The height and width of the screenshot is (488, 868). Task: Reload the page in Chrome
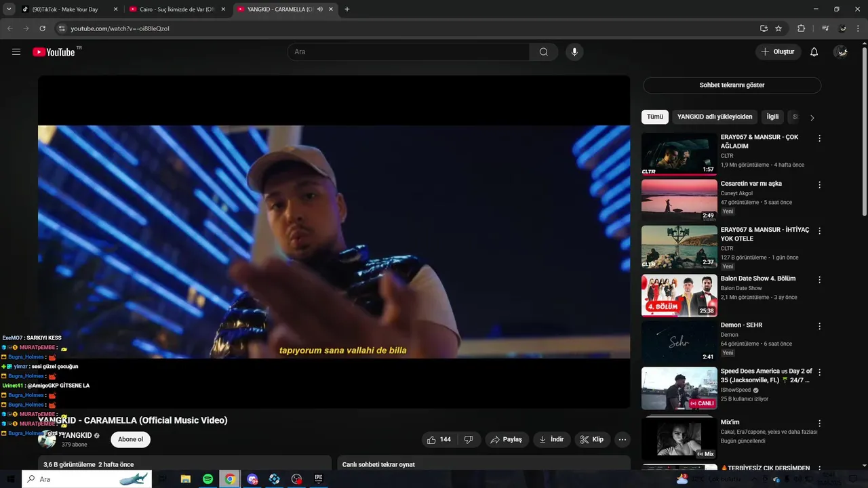click(42, 28)
